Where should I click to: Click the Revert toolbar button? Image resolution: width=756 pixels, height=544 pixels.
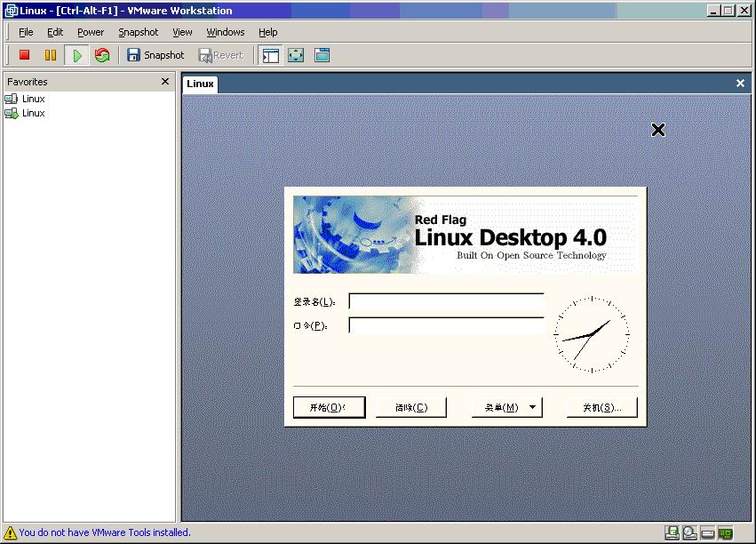(x=221, y=55)
